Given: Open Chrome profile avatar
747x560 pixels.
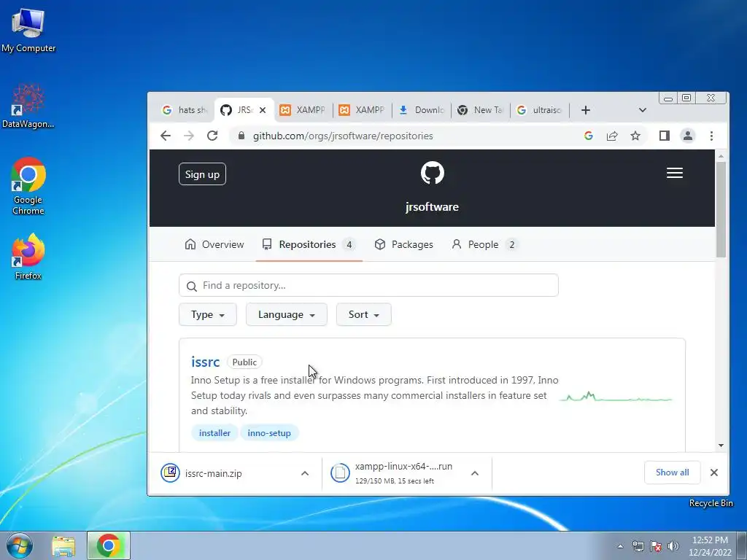Looking at the screenshot, I should (x=688, y=136).
